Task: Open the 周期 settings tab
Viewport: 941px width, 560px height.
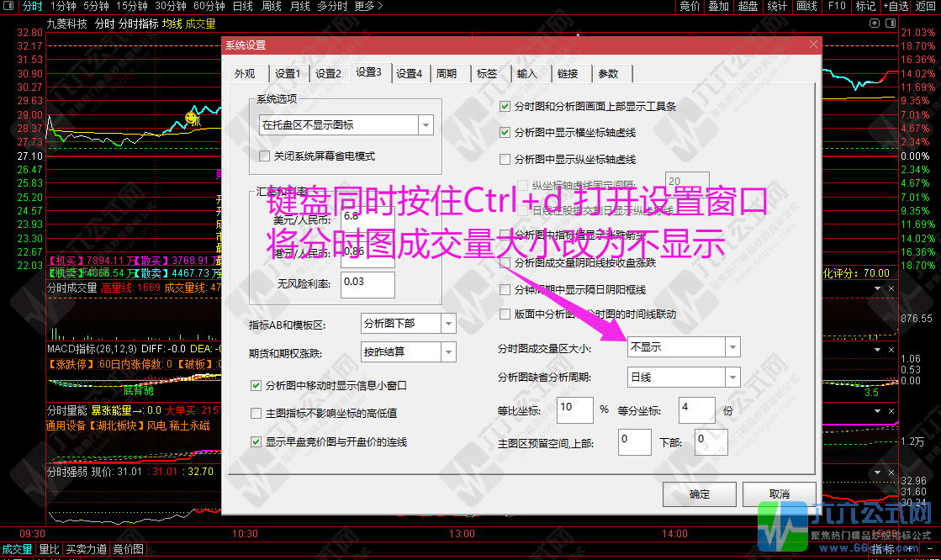Action: pyautogui.click(x=449, y=73)
